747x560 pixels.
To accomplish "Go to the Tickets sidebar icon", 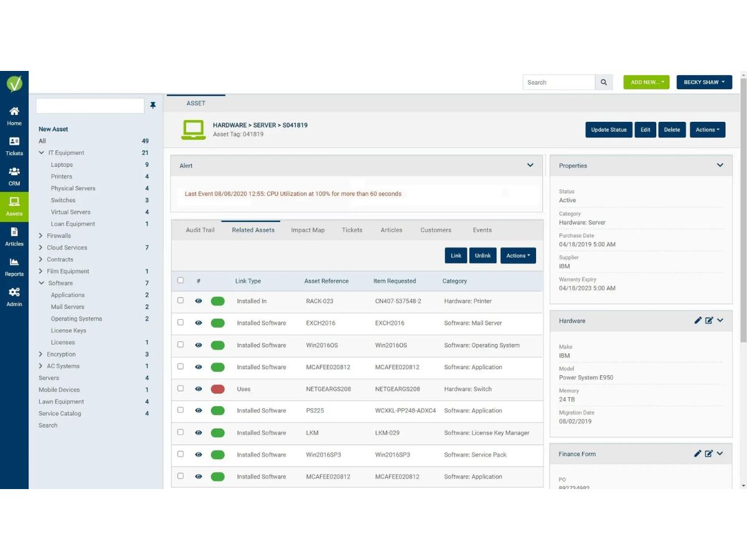I will (14, 146).
